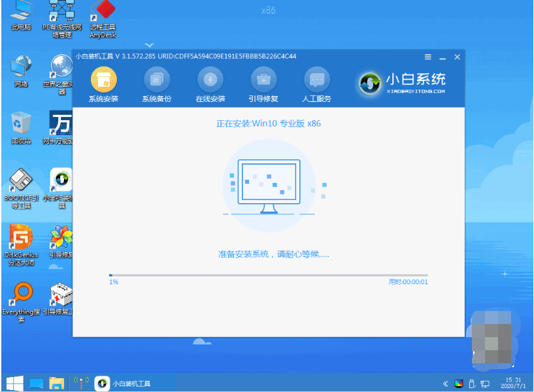Open 引导修复工具 medical kit desktop icon

pyautogui.click(x=59, y=299)
